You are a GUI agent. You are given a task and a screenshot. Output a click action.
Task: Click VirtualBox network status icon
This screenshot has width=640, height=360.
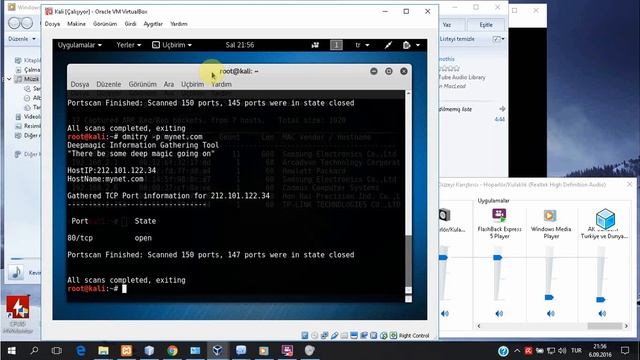point(324,336)
